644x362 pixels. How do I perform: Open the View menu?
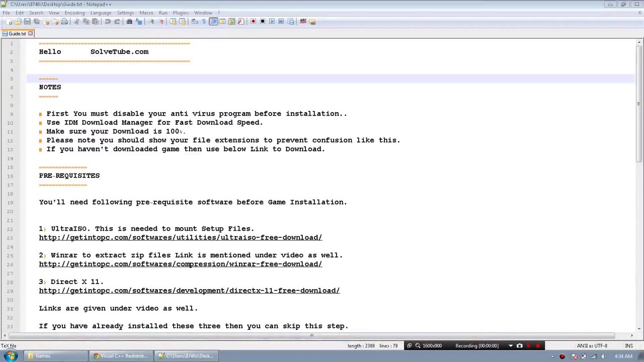(54, 13)
